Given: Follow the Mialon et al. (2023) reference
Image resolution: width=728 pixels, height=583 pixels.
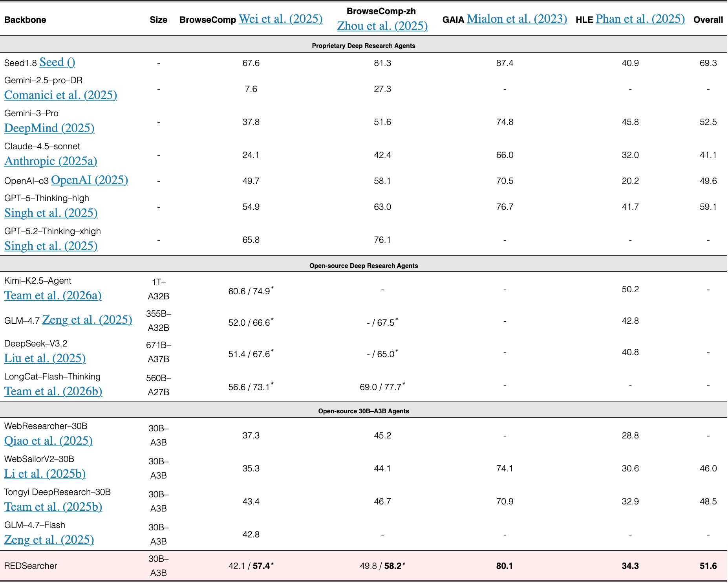Looking at the screenshot, I should click(517, 19).
